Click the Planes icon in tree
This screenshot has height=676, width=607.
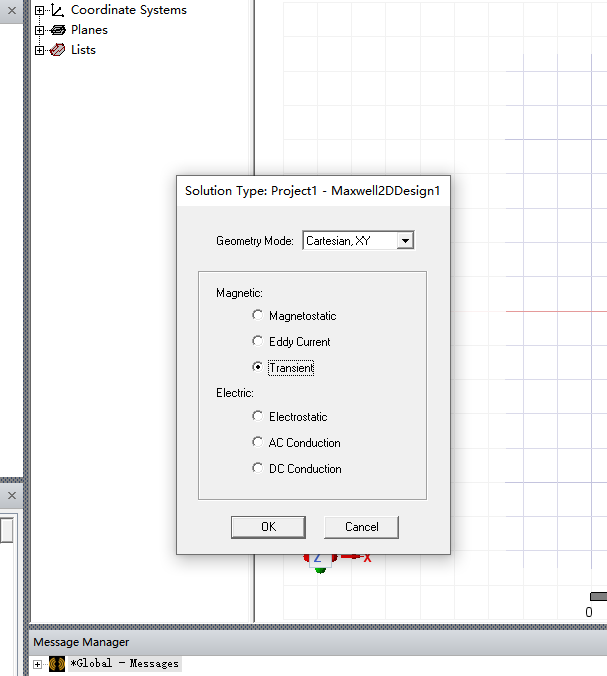57,30
